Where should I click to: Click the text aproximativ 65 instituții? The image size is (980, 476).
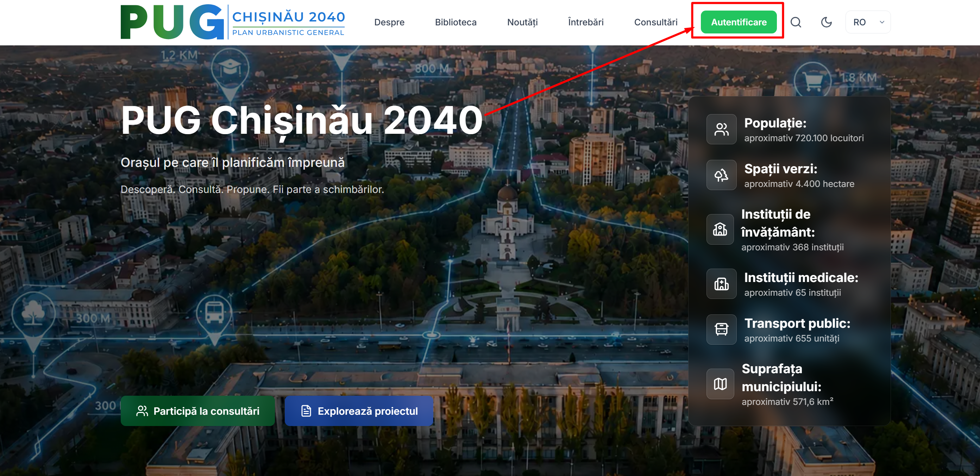click(792, 293)
